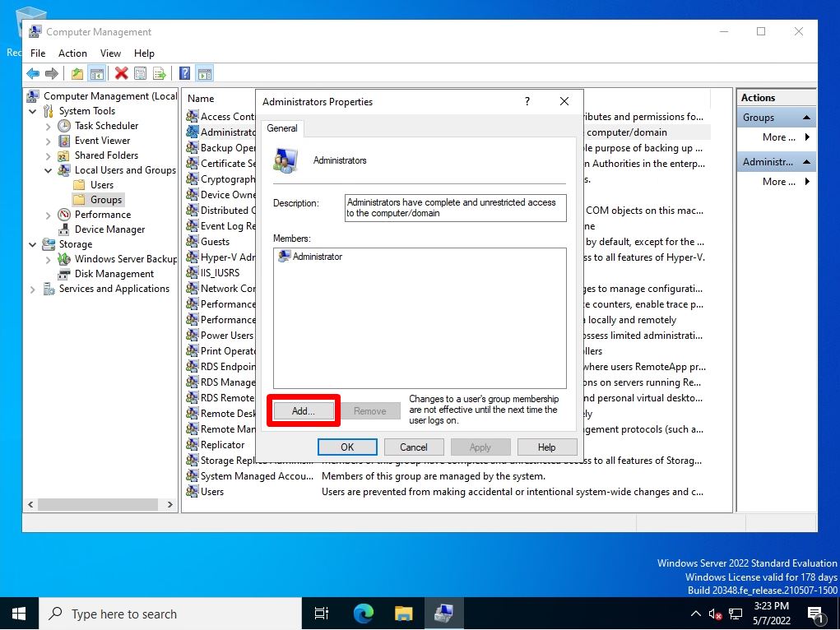The height and width of the screenshot is (630, 840).
Task: Open the Help menu in menu bar
Action: [144, 53]
